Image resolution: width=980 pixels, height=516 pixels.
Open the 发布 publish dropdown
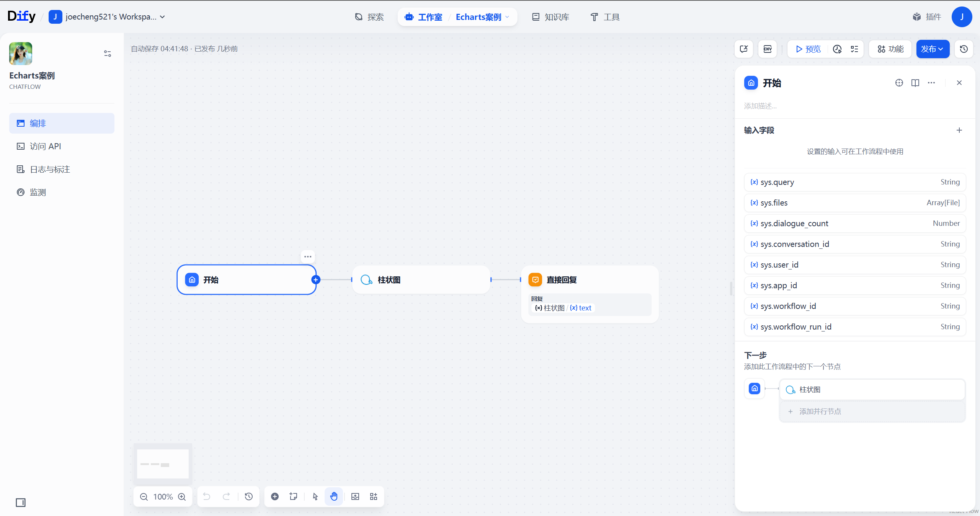pyautogui.click(x=933, y=49)
